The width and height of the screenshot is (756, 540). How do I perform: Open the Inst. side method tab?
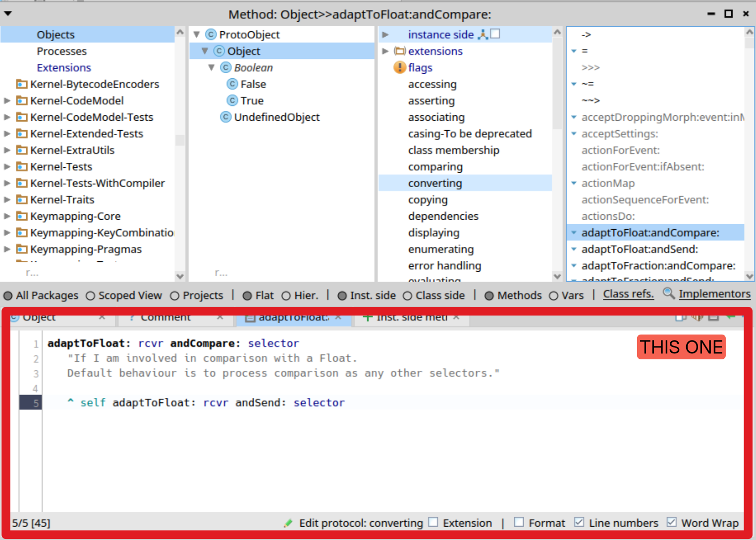tap(411, 318)
